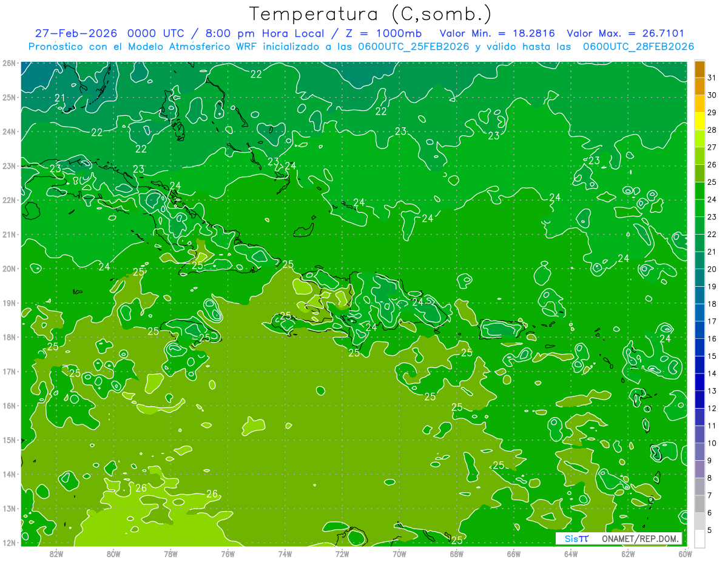Screen dimensions: 728x562
Task: Click the "0600UTC_25FEB2026" initialization time
Action: tap(413, 47)
